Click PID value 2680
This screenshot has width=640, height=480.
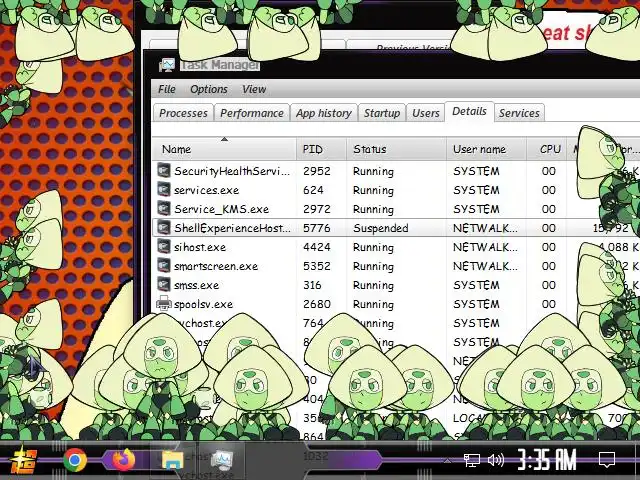point(317,304)
